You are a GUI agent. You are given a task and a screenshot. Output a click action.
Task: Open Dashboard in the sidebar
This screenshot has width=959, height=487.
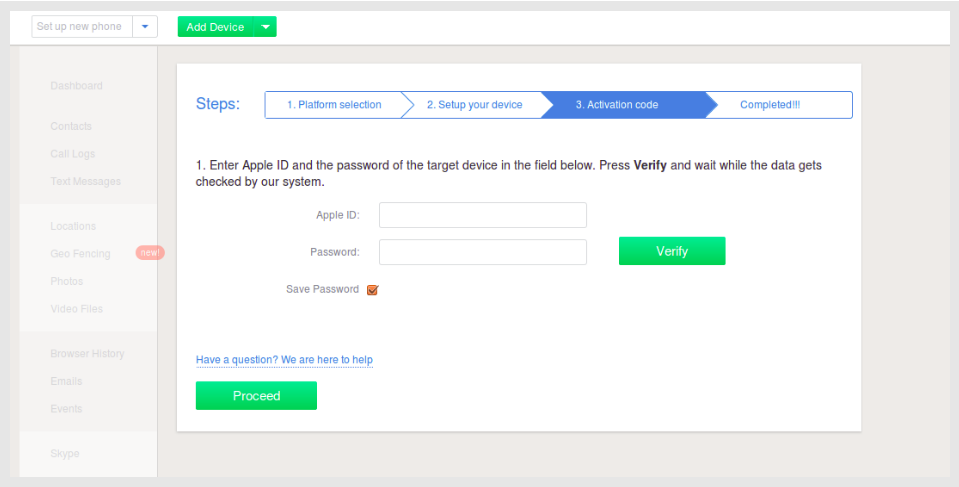pos(76,86)
